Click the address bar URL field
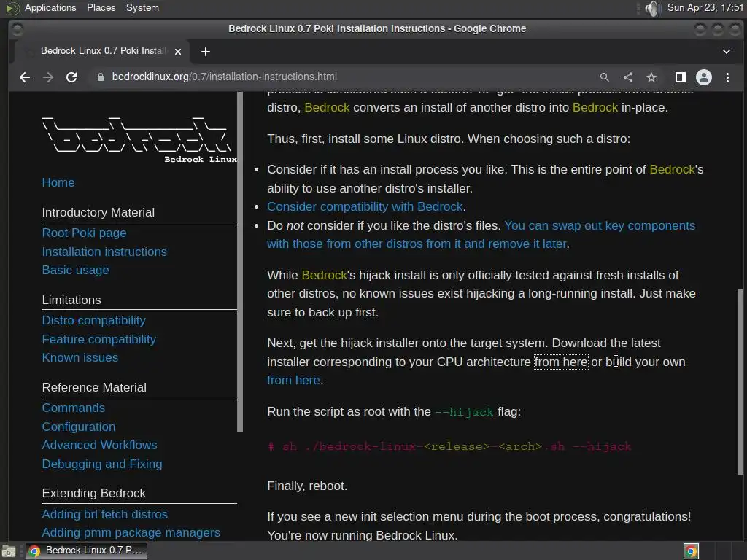Screen dimensions: 747x560 (x=343, y=77)
